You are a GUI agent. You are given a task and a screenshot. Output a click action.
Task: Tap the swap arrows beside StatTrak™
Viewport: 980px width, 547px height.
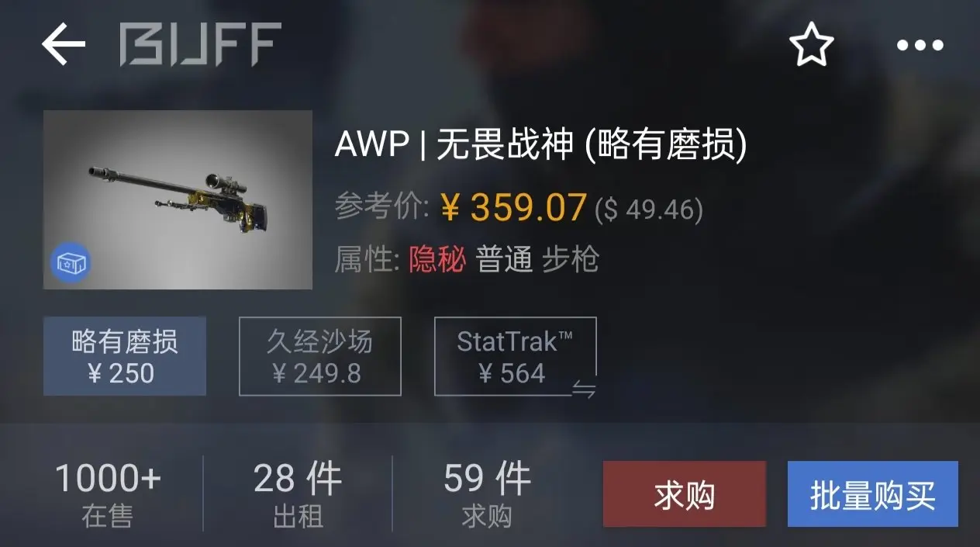point(584,390)
